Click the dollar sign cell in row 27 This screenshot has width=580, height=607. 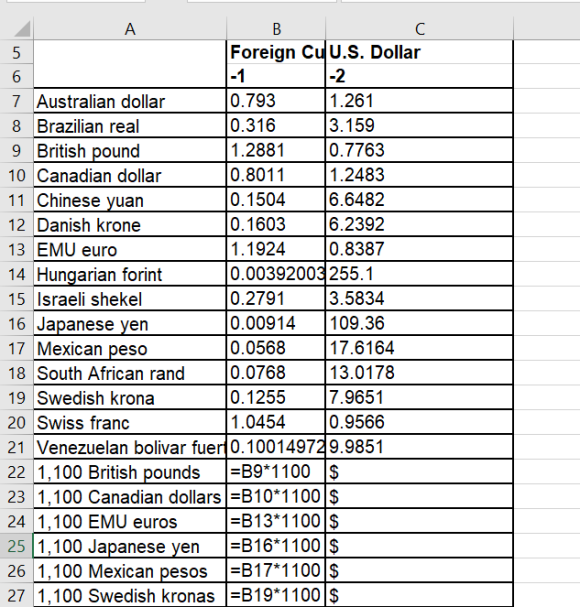coord(420,595)
